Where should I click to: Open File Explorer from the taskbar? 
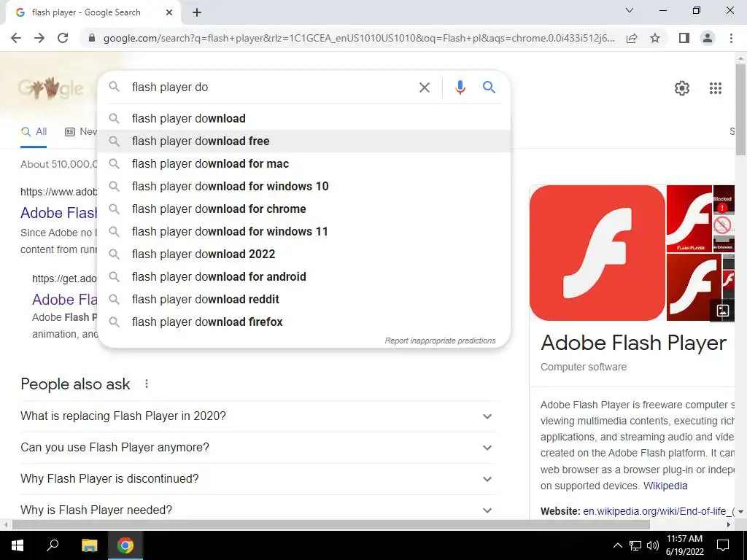pos(89,545)
